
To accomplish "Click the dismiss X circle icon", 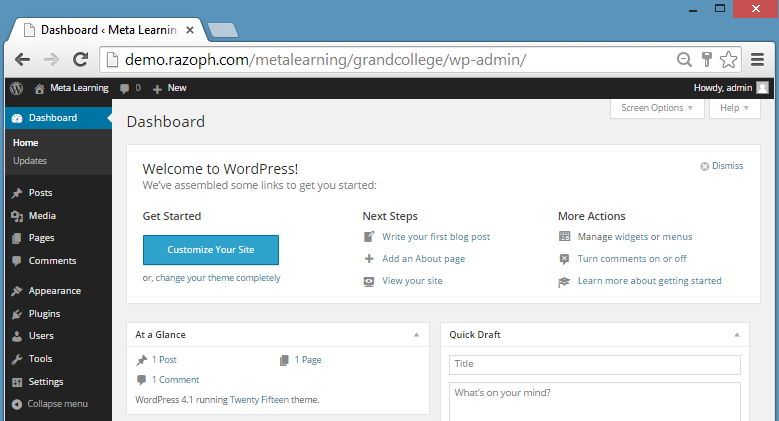I will click(x=704, y=167).
